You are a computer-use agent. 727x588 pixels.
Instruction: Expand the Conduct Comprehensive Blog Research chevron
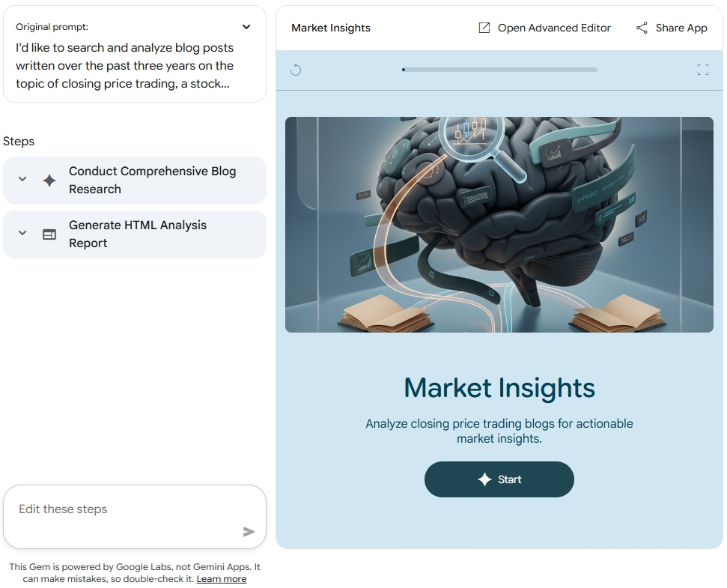[x=22, y=180]
